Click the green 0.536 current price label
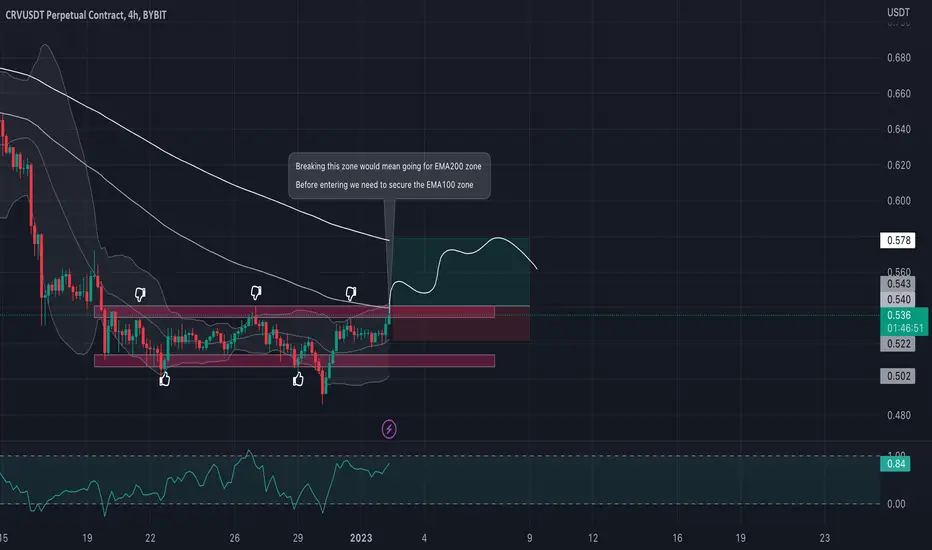This screenshot has height=550, width=932. [x=898, y=315]
